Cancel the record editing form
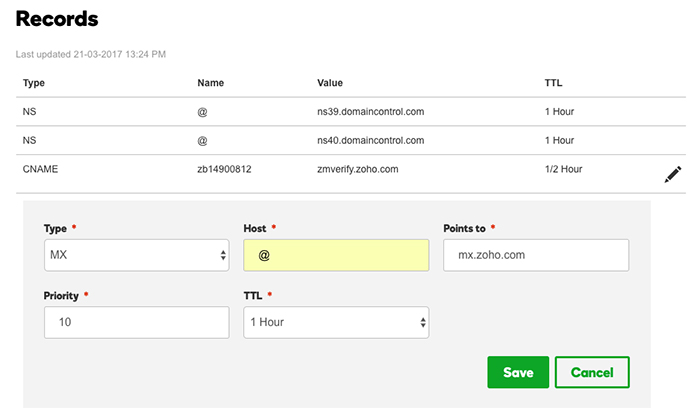The width and height of the screenshot is (700, 408). coord(592,372)
